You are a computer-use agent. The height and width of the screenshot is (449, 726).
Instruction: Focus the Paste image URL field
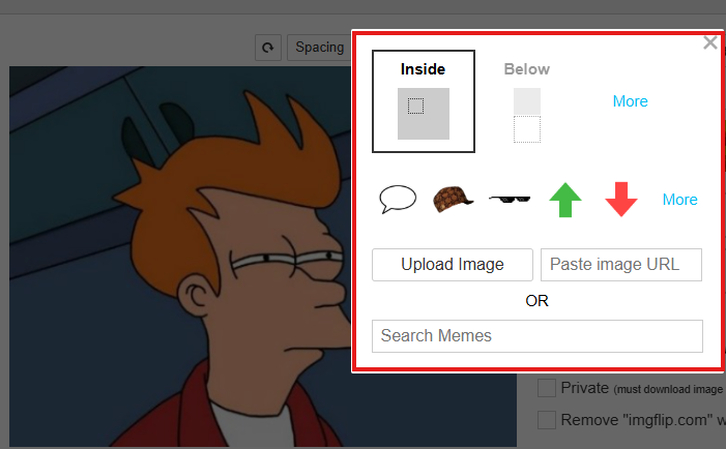621,264
